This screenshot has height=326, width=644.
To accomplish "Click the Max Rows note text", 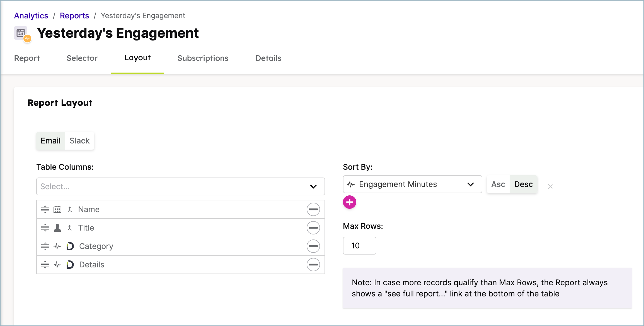I will coord(480,288).
